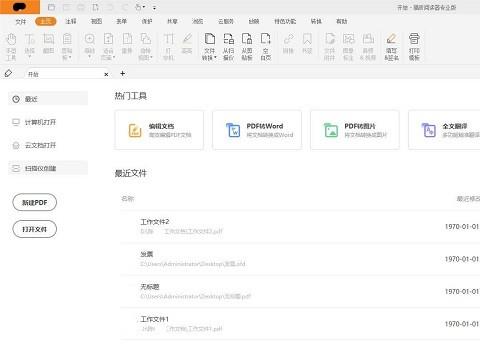
Task: Choose 云文档打开 in the sidebar
Action: pyautogui.click(x=48, y=145)
